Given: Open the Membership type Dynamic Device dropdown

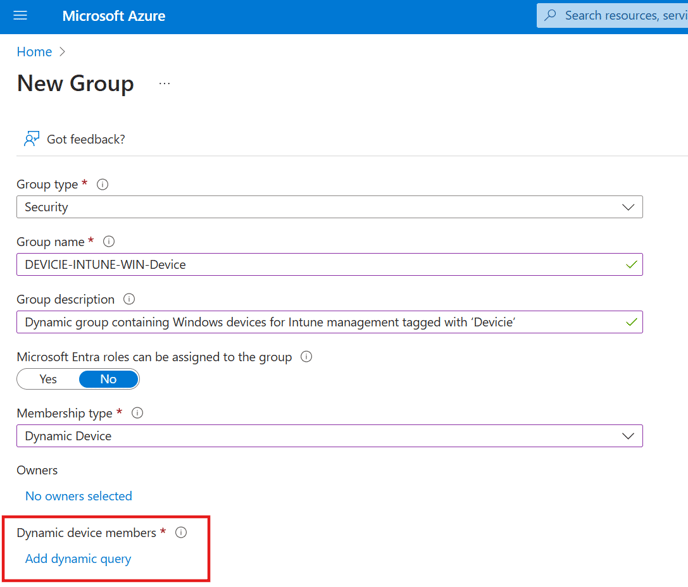Looking at the screenshot, I should pos(330,436).
